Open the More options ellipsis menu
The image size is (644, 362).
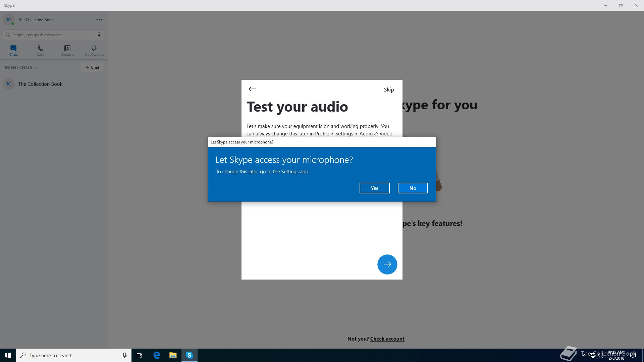click(99, 20)
